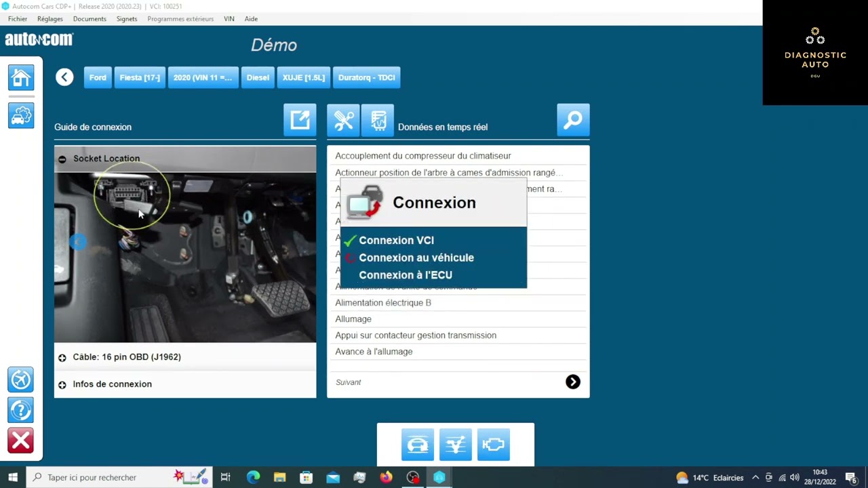Open the Fichier menu
The width and height of the screenshot is (868, 488).
pyautogui.click(x=18, y=19)
